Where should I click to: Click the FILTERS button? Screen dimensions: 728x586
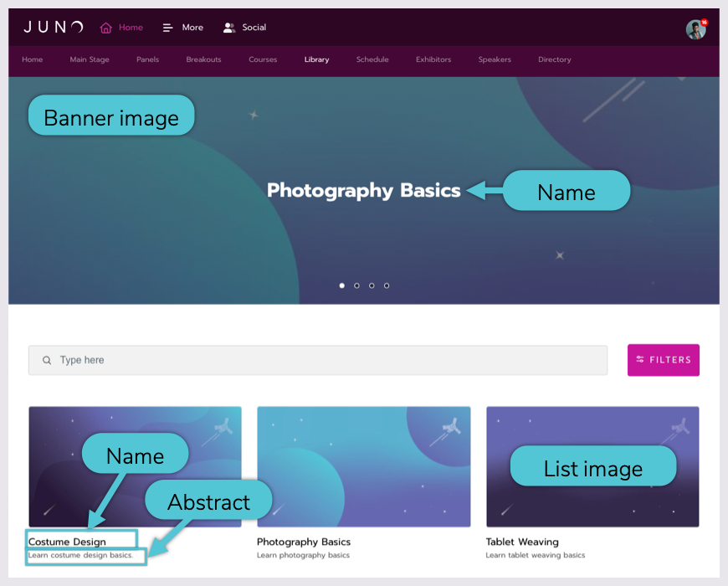point(663,360)
